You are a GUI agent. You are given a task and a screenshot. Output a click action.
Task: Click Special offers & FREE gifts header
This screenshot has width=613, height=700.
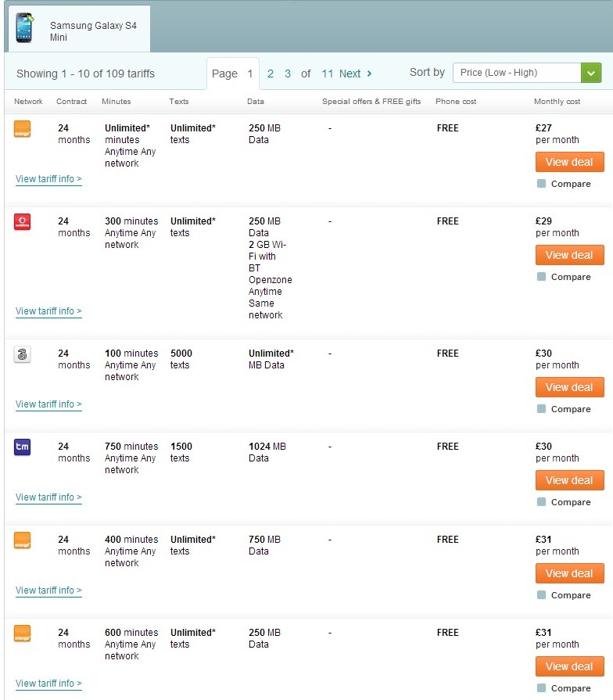[x=371, y=102]
